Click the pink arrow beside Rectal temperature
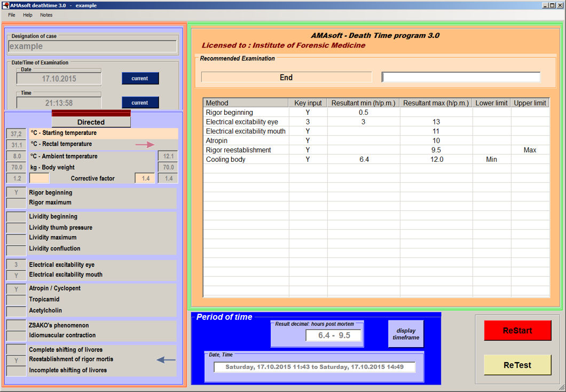The image size is (566, 392). click(145, 144)
